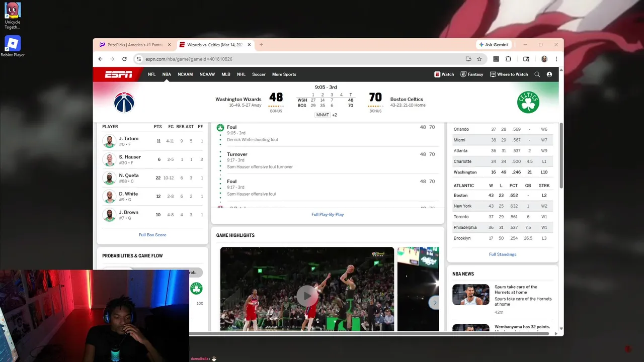Click the ESPN logo in header
The width and height of the screenshot is (644, 362).
coord(119,74)
